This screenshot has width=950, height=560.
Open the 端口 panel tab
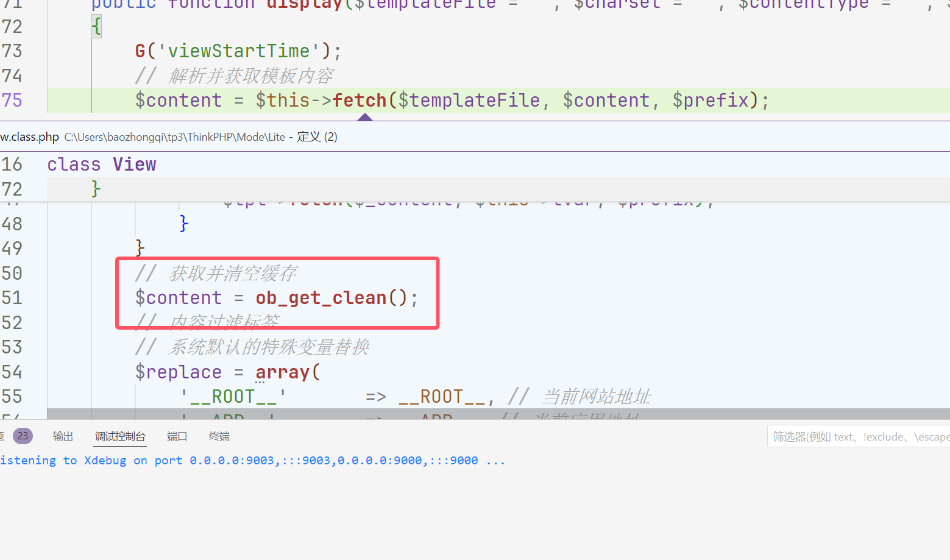(177, 436)
